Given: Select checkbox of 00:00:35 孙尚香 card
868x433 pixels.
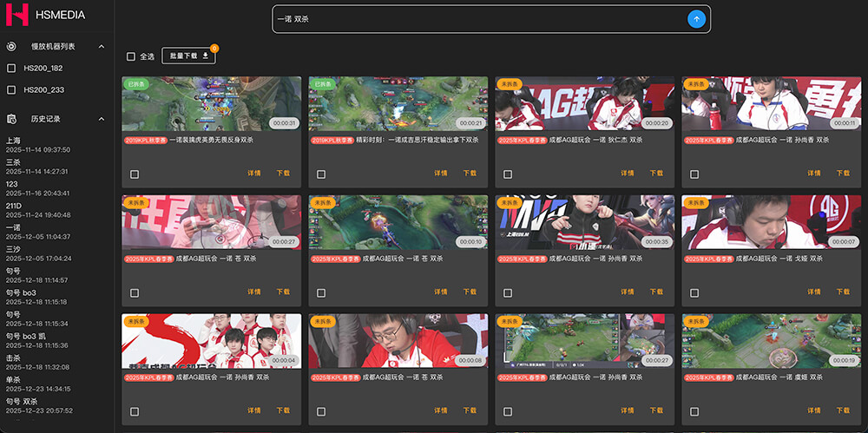Looking at the screenshot, I should tap(508, 293).
